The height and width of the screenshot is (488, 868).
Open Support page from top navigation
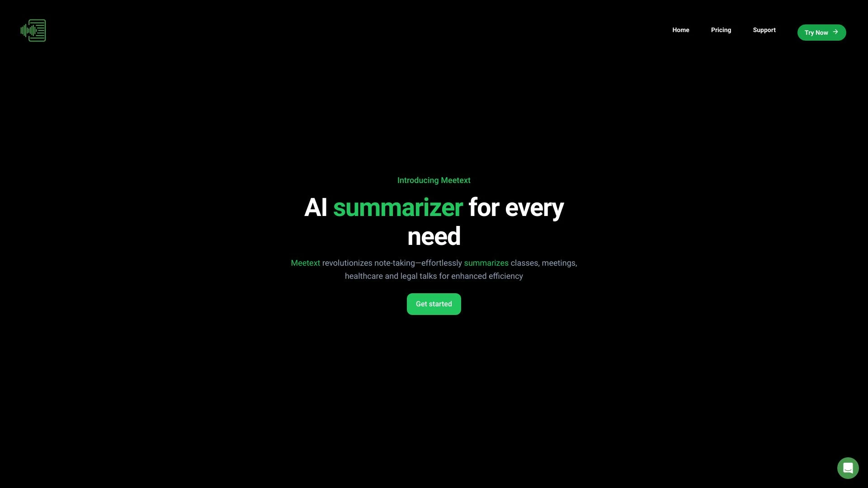tap(764, 30)
